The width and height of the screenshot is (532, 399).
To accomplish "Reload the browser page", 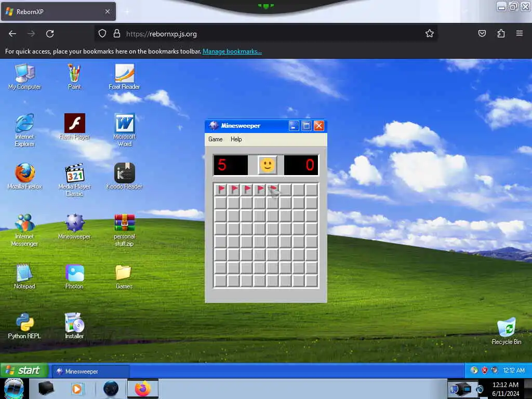I will point(50,34).
